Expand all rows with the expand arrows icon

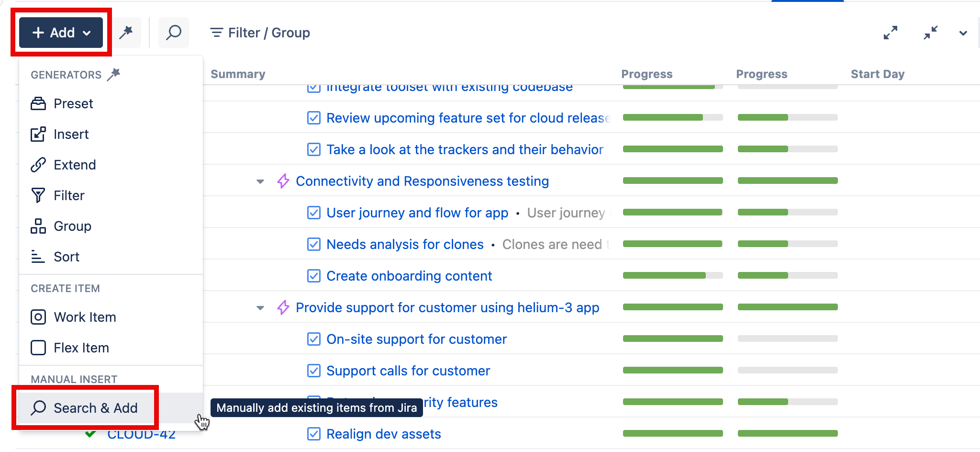[x=890, y=33]
